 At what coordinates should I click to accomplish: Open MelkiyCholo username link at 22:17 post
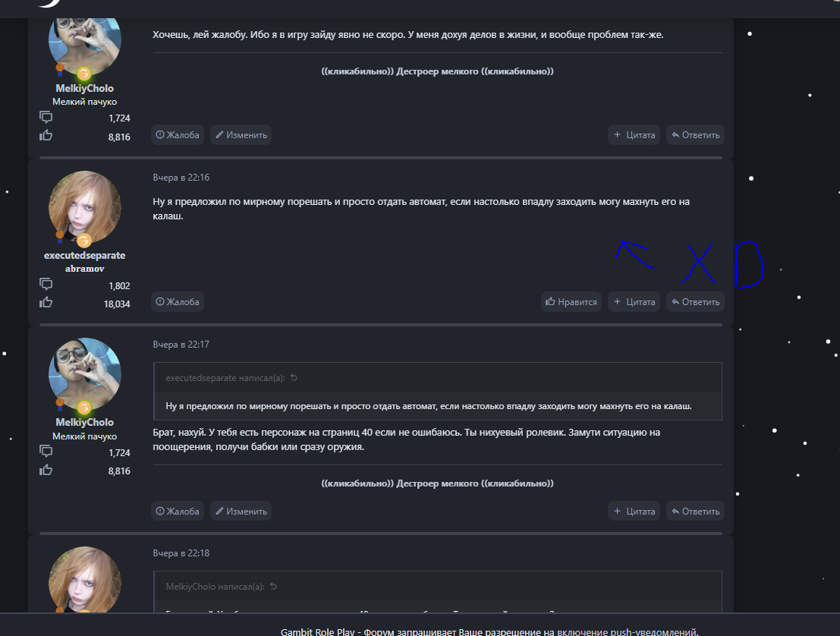(85, 422)
